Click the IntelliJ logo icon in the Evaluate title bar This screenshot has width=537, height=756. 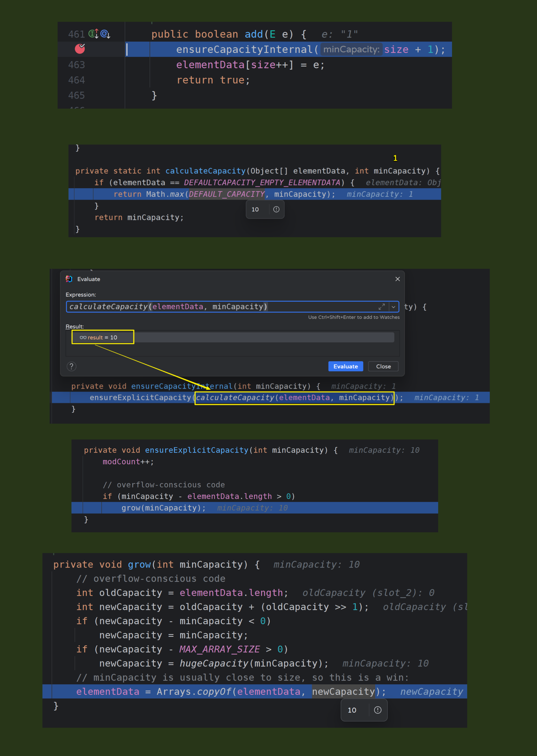[69, 279]
